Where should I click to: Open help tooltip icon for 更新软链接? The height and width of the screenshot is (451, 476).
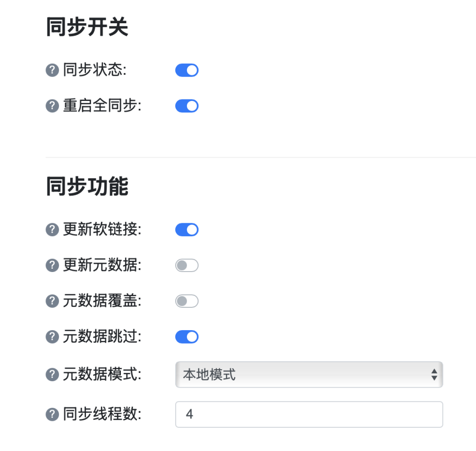[52, 230]
